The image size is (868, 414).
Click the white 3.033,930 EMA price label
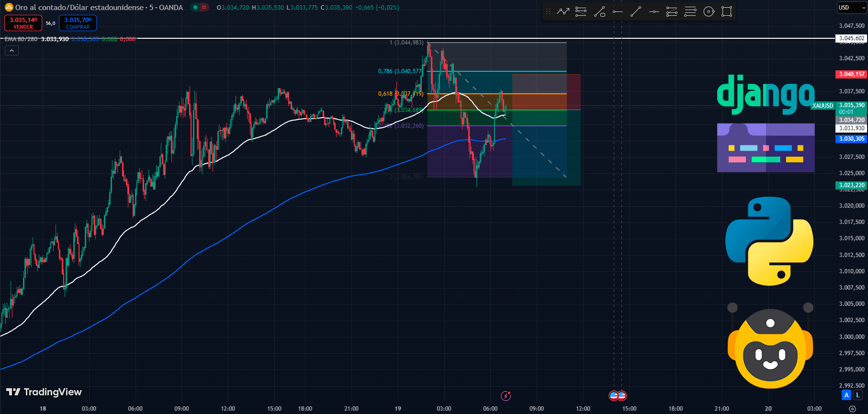click(852, 128)
